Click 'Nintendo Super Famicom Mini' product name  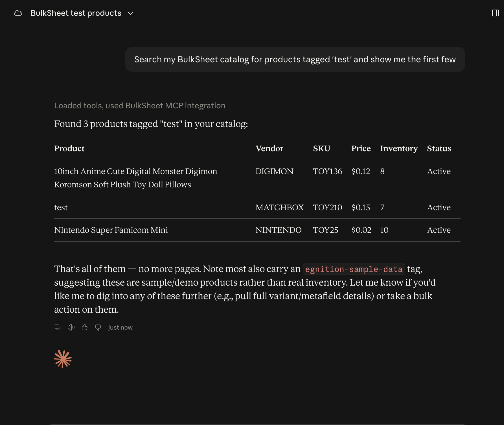(x=111, y=230)
